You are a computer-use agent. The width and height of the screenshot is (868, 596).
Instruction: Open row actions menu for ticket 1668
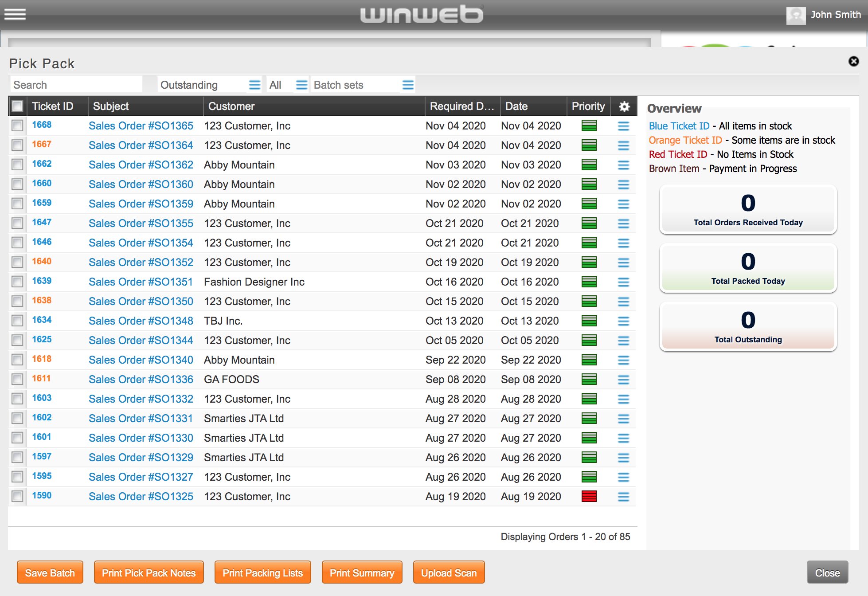[623, 126]
